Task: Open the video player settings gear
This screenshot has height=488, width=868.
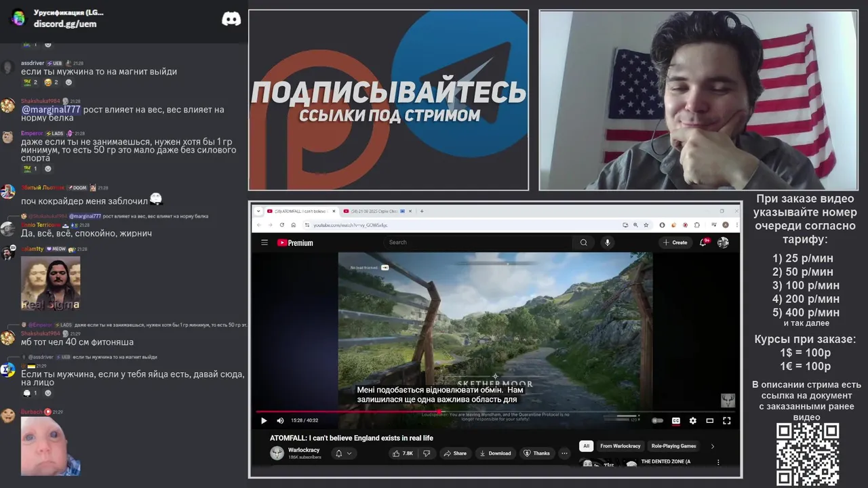Action: click(x=692, y=421)
